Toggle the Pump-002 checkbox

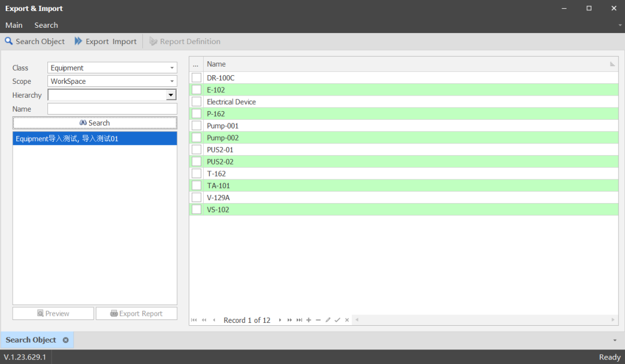(x=197, y=137)
